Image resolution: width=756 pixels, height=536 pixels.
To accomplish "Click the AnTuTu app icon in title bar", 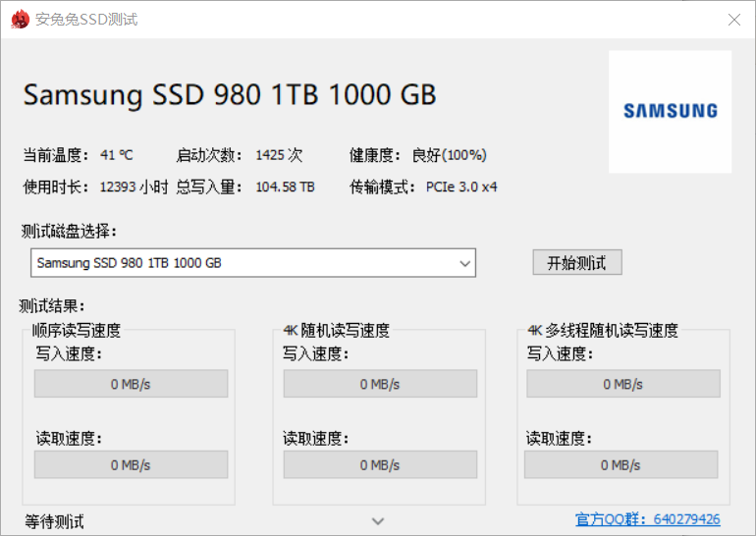I will click(x=19, y=20).
